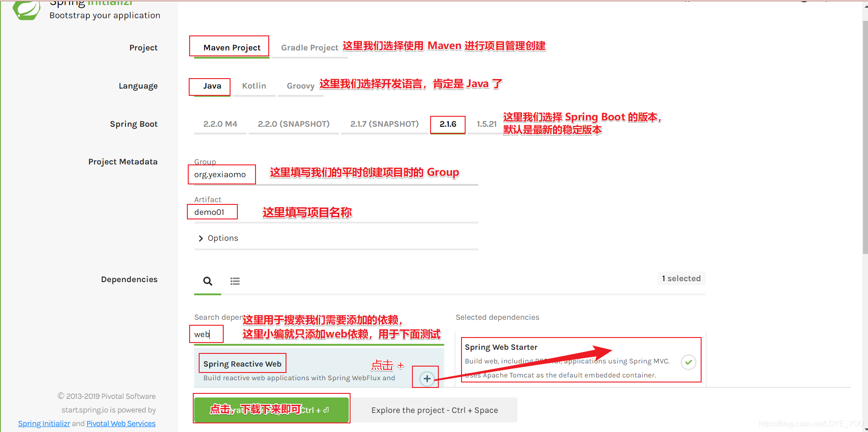The image size is (868, 432).
Task: Click the 2013-2019 Pivotal Software copyright text
Action: [x=107, y=396]
